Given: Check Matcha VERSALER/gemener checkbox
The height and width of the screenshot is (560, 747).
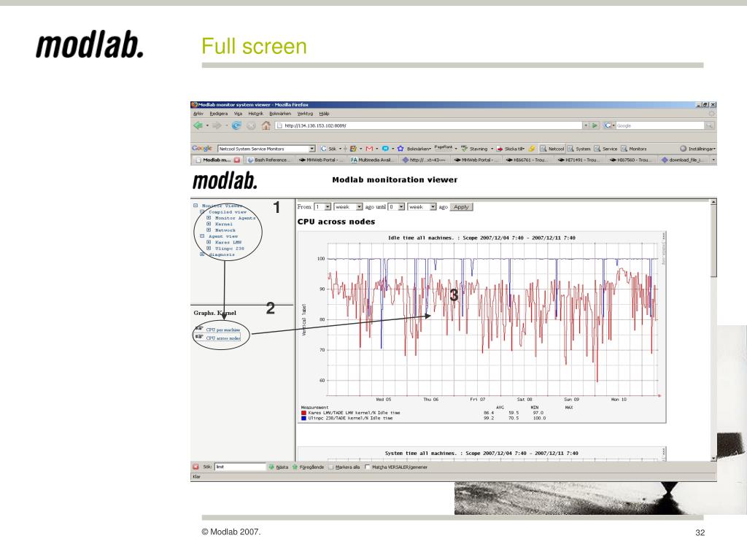Looking at the screenshot, I should [x=368, y=467].
